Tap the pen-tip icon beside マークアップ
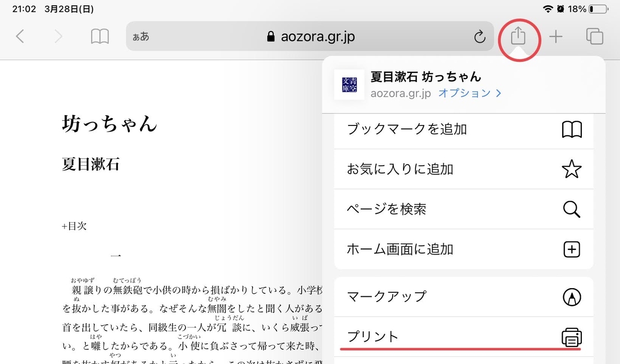Viewport: 620px width, 364px height. click(571, 296)
